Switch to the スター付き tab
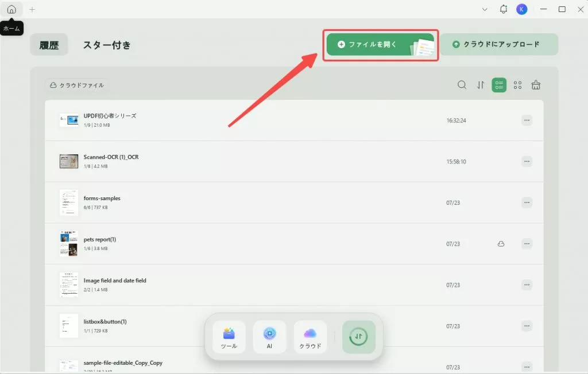The image size is (588, 374). tap(106, 44)
